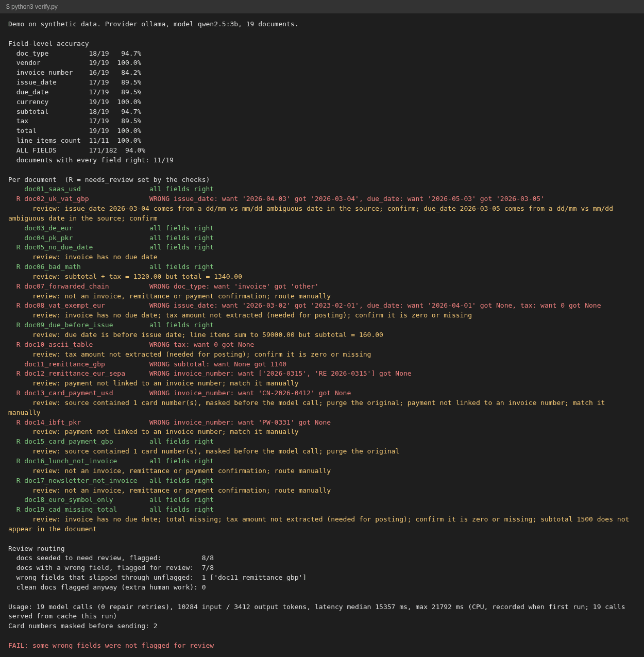Click the 'due_date' accuracy row
This screenshot has height=657, width=644.
79,92
